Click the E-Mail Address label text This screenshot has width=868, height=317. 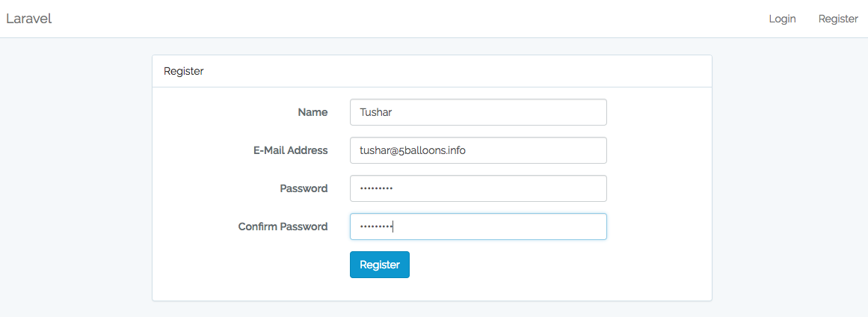tap(290, 150)
